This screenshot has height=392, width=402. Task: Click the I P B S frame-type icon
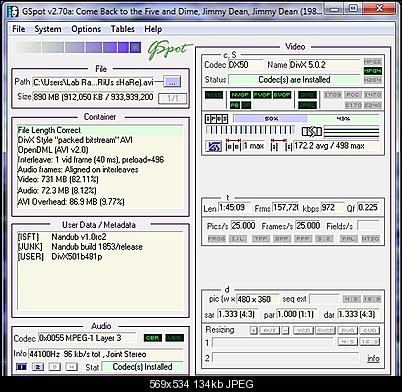tap(216, 119)
